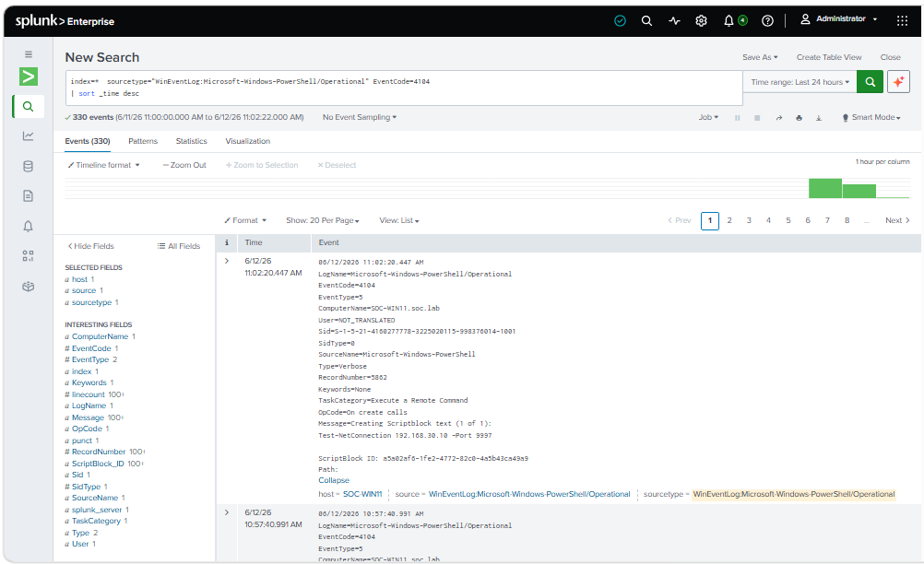The image size is (924, 564).
Task: Open the No Event Sampling dropdown
Action: pyautogui.click(x=360, y=117)
